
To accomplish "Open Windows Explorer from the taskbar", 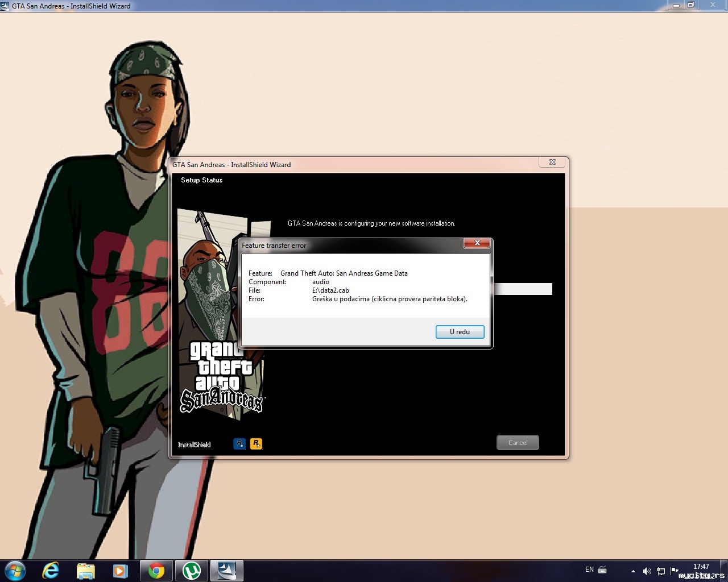I will (86, 570).
